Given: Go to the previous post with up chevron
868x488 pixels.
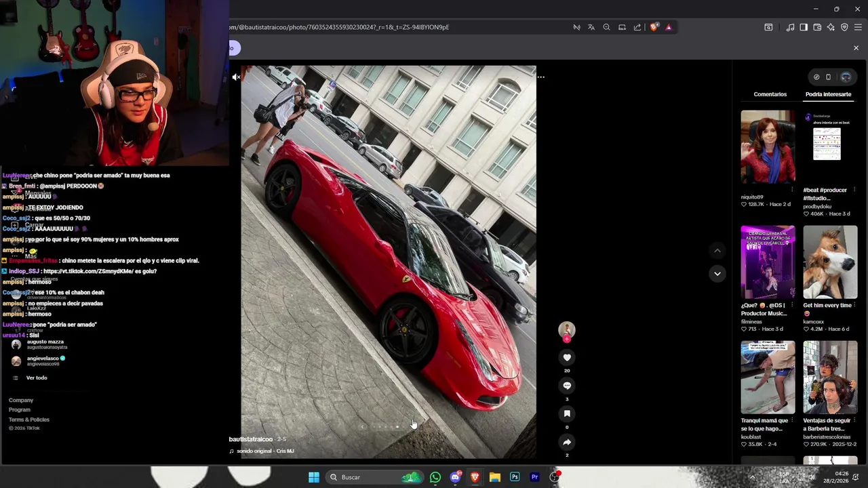Looking at the screenshot, I should tap(717, 251).
